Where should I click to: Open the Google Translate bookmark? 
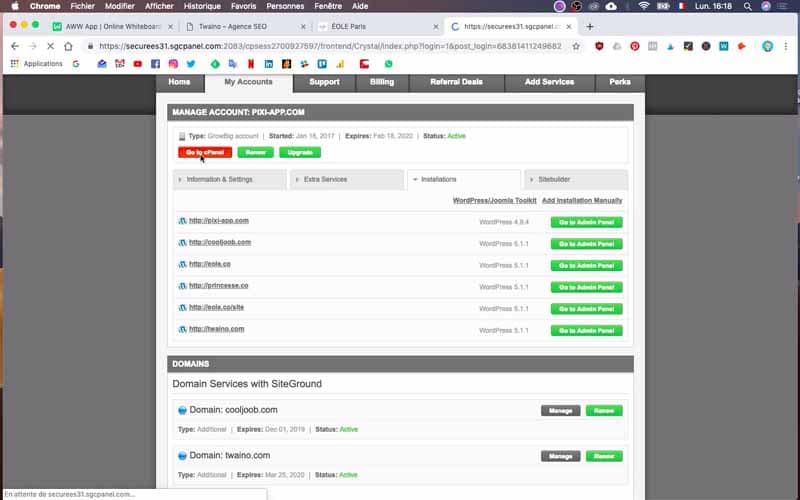233,64
